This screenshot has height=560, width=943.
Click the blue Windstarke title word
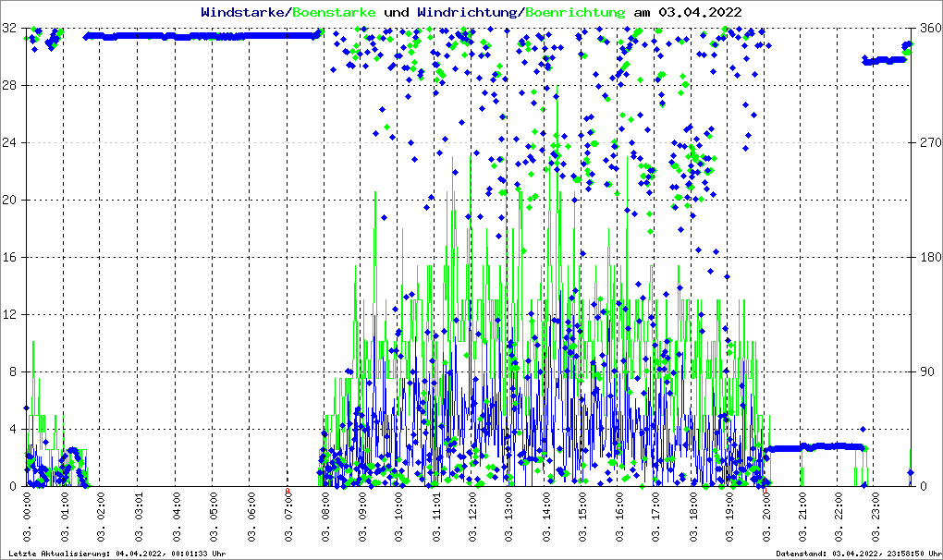(244, 12)
